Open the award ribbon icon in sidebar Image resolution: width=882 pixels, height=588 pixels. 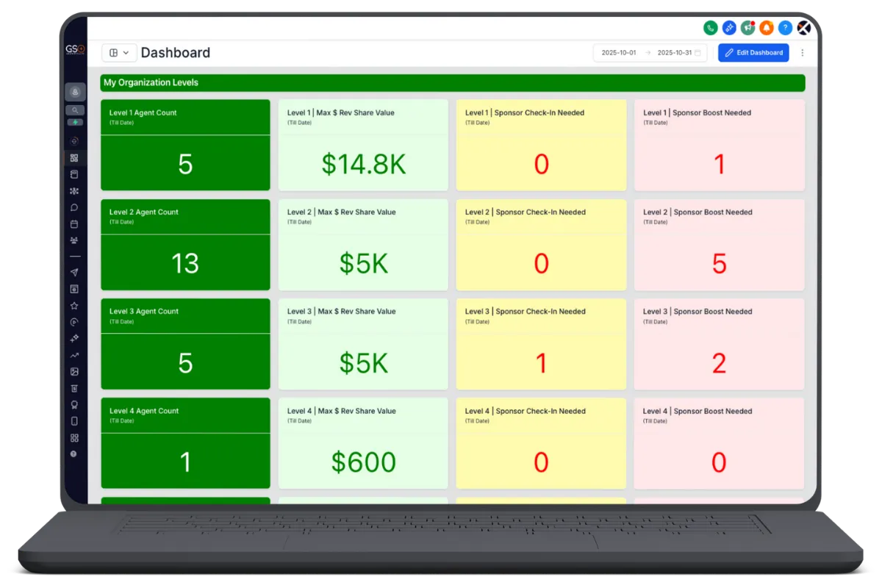(74, 404)
